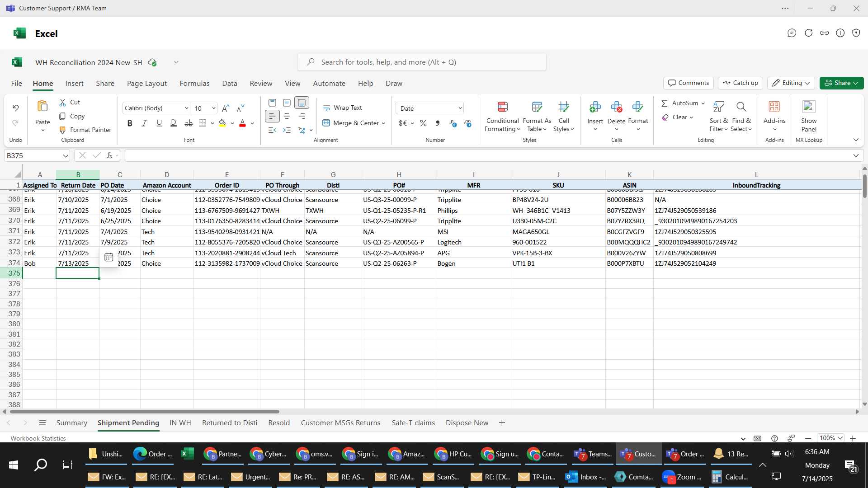Expand the formula bar
868x488 pixels.
pyautogui.click(x=856, y=156)
